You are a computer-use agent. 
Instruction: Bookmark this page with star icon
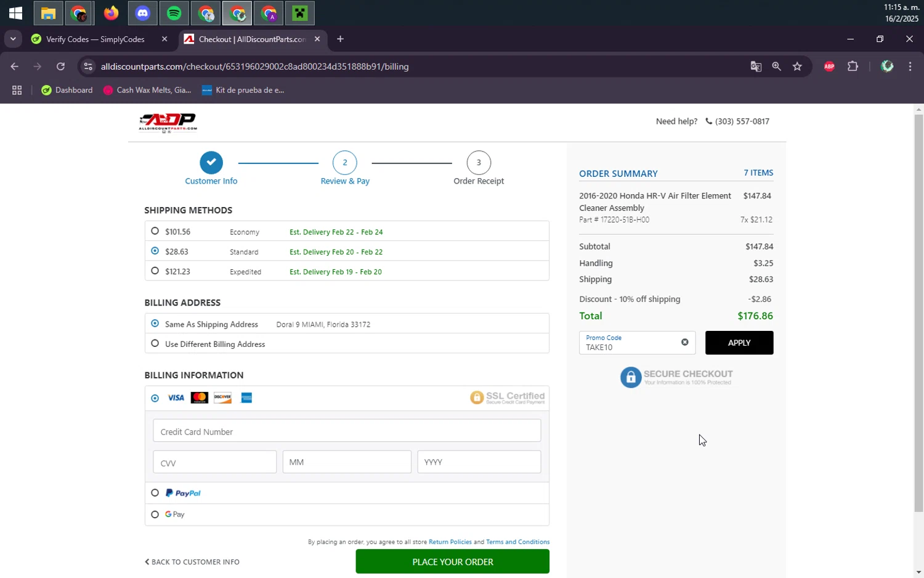point(798,67)
